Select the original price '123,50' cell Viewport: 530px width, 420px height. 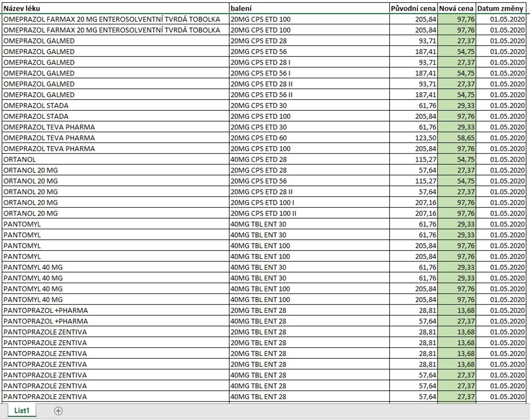[413, 138]
